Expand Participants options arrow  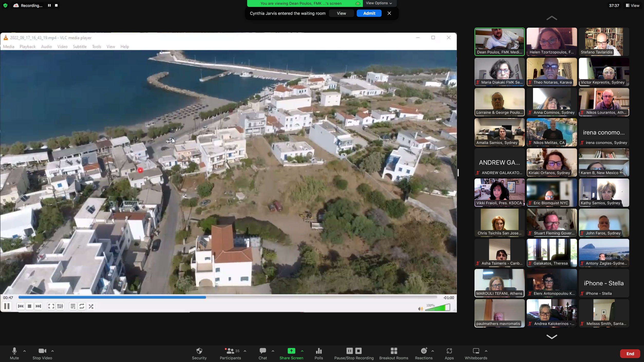coord(245,351)
